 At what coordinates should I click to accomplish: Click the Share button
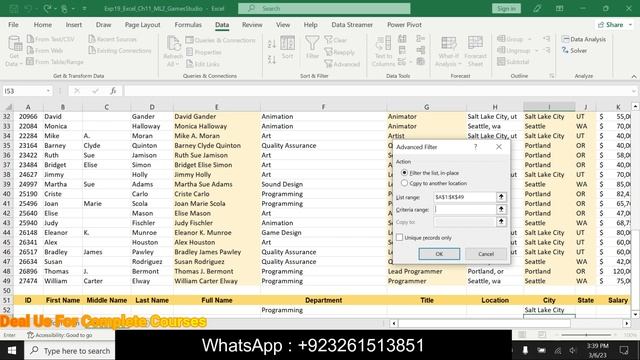click(610, 25)
